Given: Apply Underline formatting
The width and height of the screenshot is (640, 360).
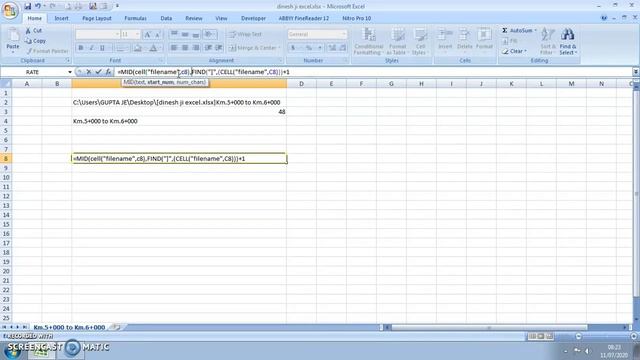Looking at the screenshot, I should (102, 48).
